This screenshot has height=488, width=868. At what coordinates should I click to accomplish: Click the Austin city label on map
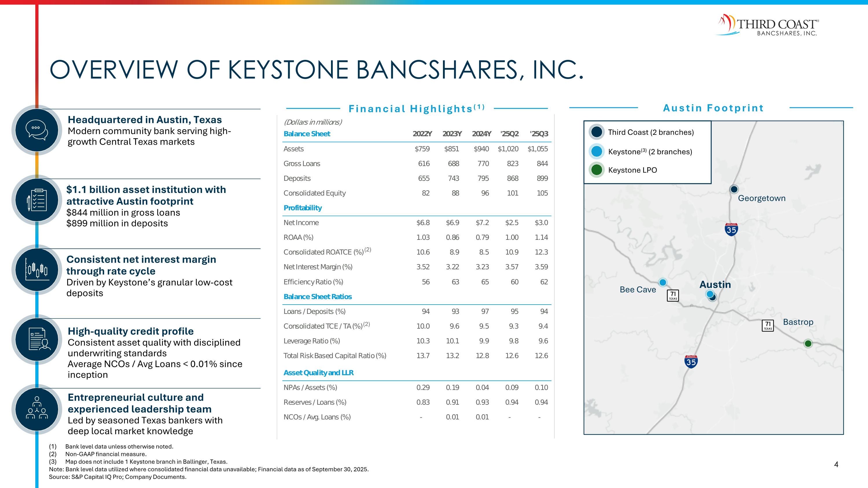pyautogui.click(x=715, y=285)
